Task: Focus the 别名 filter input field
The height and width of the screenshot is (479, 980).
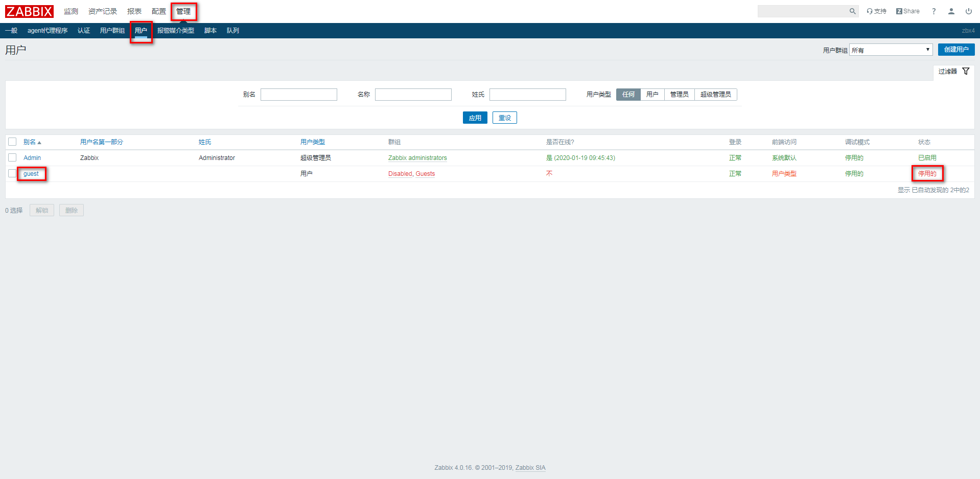Action: (298, 95)
